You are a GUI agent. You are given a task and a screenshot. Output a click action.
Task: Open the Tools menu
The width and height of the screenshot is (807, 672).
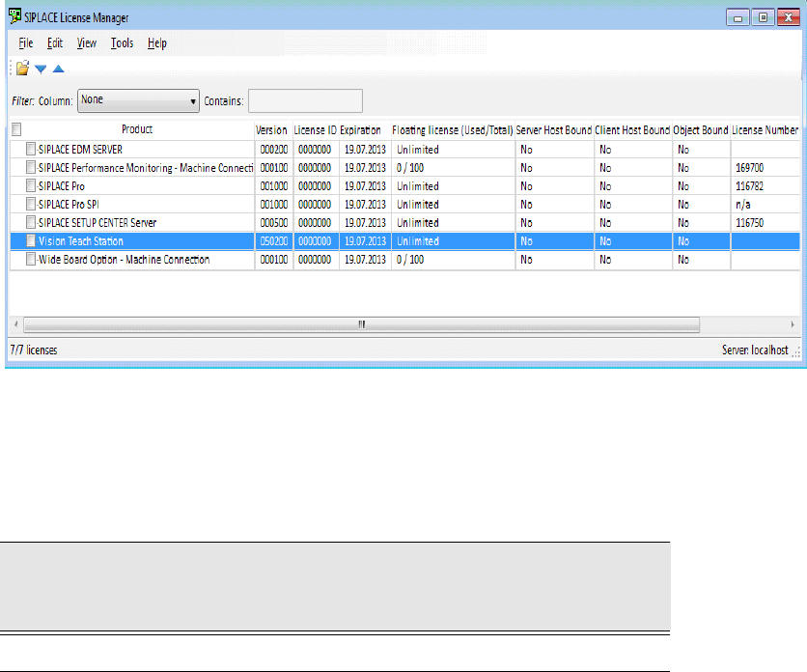coord(122,43)
